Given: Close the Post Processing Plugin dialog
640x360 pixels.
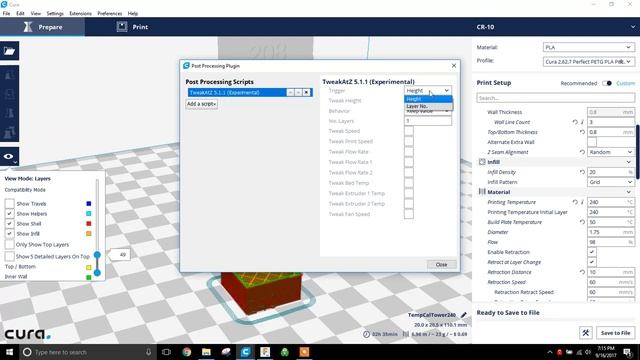Looking at the screenshot, I should (x=453, y=66).
